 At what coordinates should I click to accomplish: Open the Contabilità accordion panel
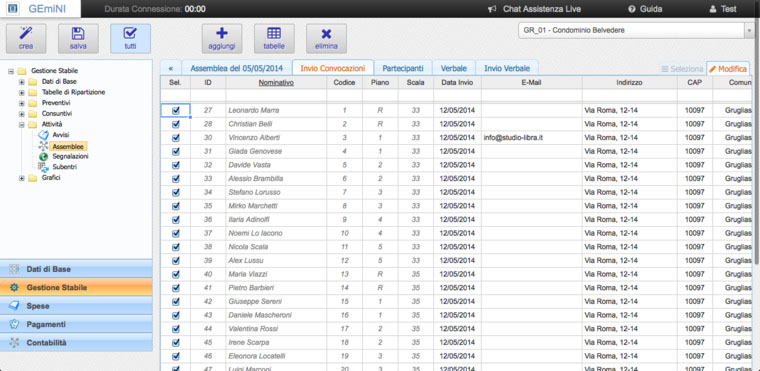[76, 342]
